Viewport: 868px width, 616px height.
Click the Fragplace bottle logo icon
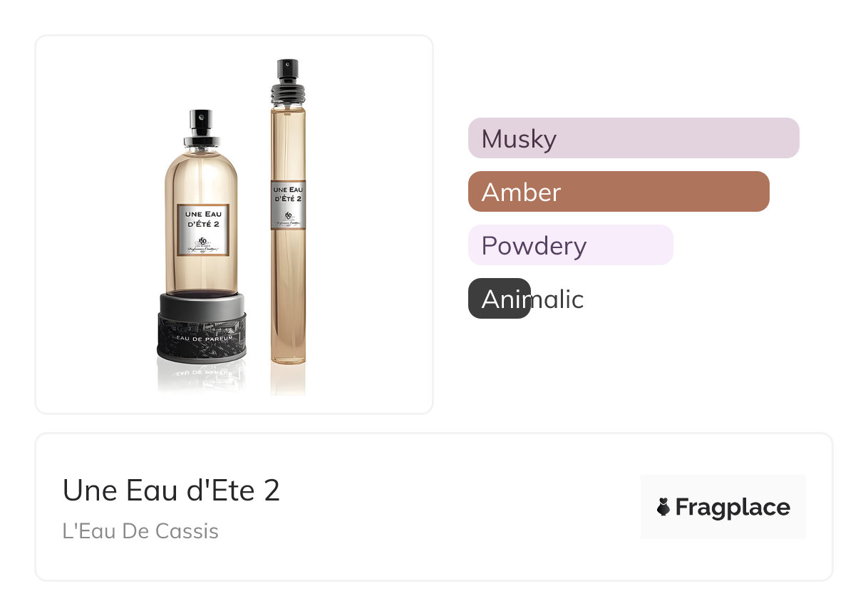pos(663,508)
